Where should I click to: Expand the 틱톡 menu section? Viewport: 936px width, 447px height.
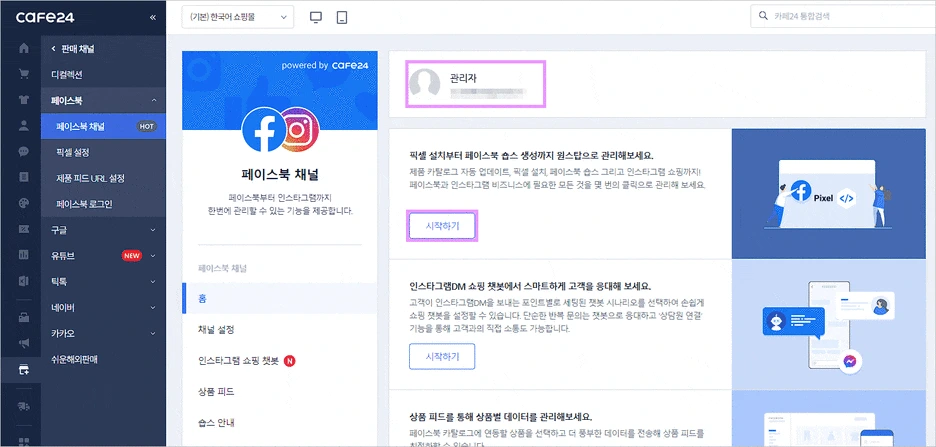pos(153,282)
